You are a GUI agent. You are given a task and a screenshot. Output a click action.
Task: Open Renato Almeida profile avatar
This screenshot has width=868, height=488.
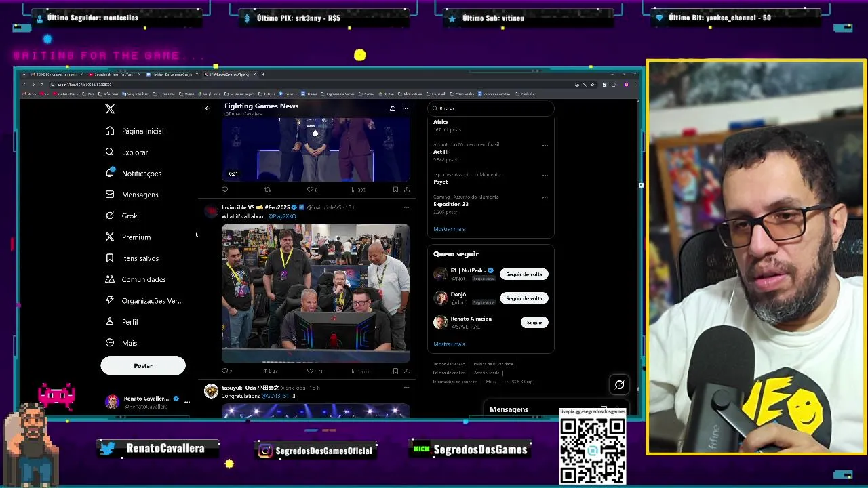click(x=441, y=323)
